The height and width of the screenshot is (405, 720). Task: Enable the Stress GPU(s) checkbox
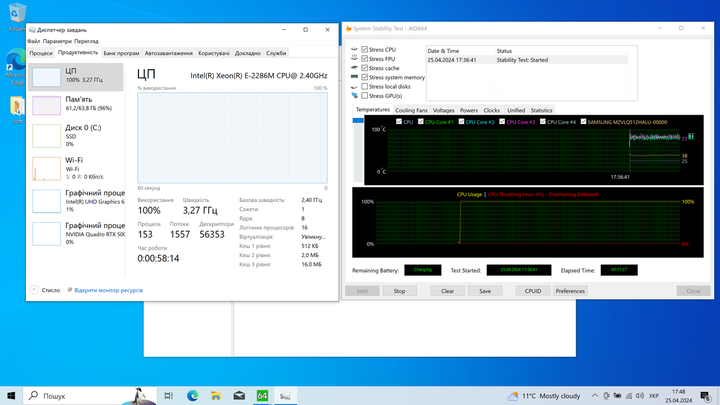[365, 96]
